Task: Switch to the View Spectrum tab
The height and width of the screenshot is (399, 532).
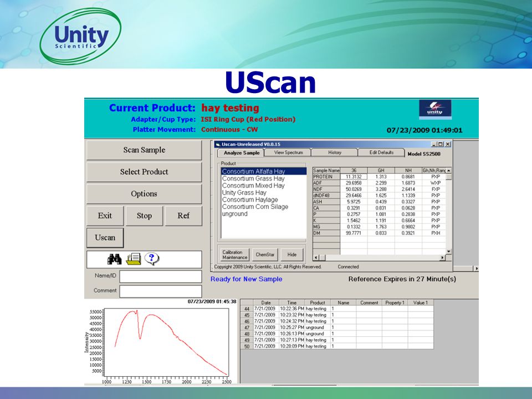Action: coord(288,153)
